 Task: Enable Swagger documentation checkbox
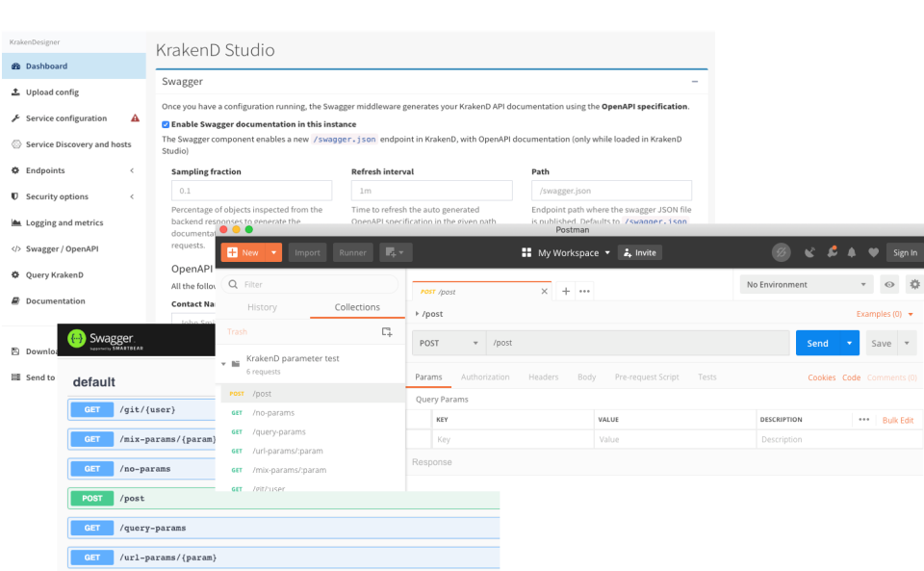click(x=165, y=124)
